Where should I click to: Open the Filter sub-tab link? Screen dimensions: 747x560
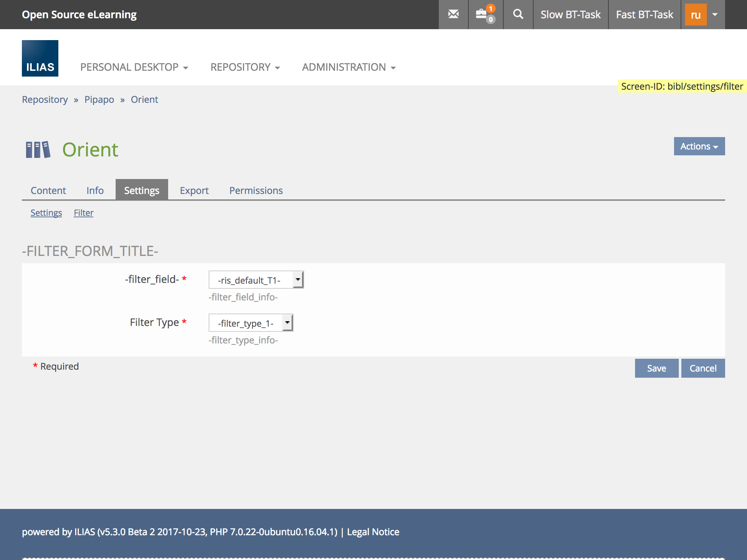coord(84,213)
